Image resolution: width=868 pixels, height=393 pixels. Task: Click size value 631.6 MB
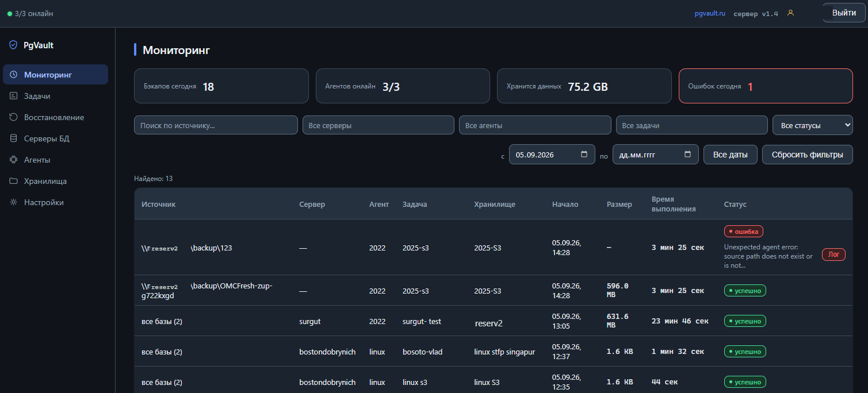point(618,321)
